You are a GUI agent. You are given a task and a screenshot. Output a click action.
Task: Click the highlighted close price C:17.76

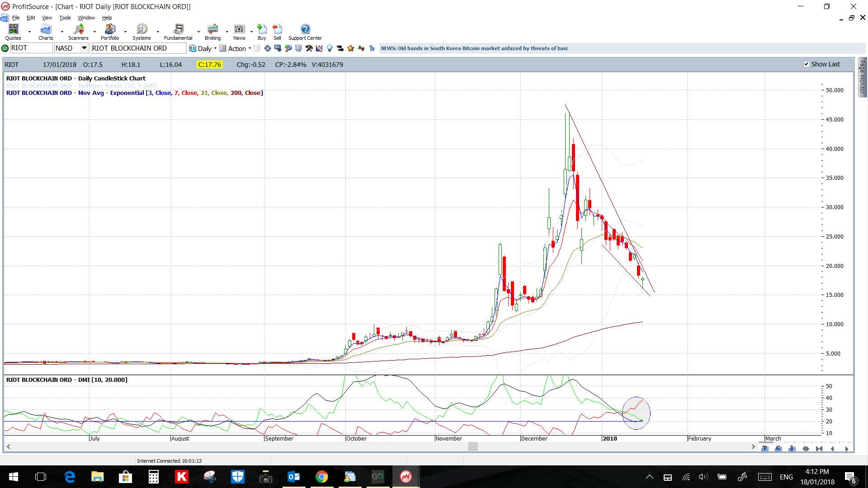coord(210,65)
